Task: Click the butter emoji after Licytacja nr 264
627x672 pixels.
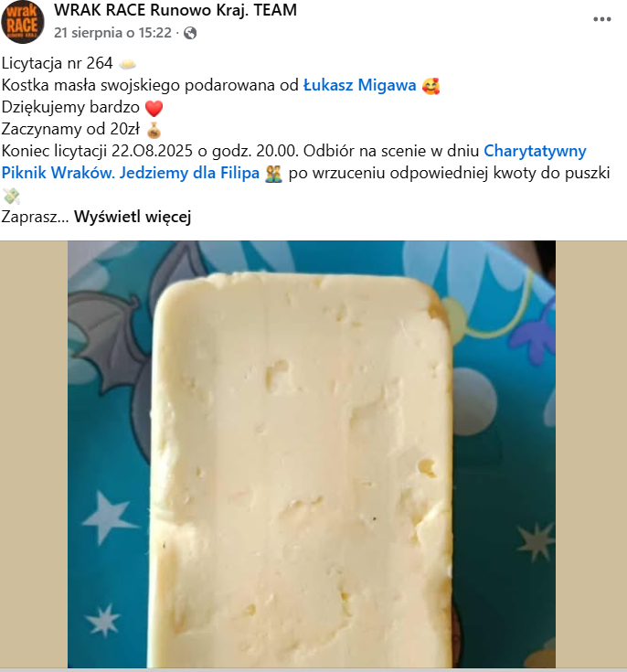Action: pos(127,64)
